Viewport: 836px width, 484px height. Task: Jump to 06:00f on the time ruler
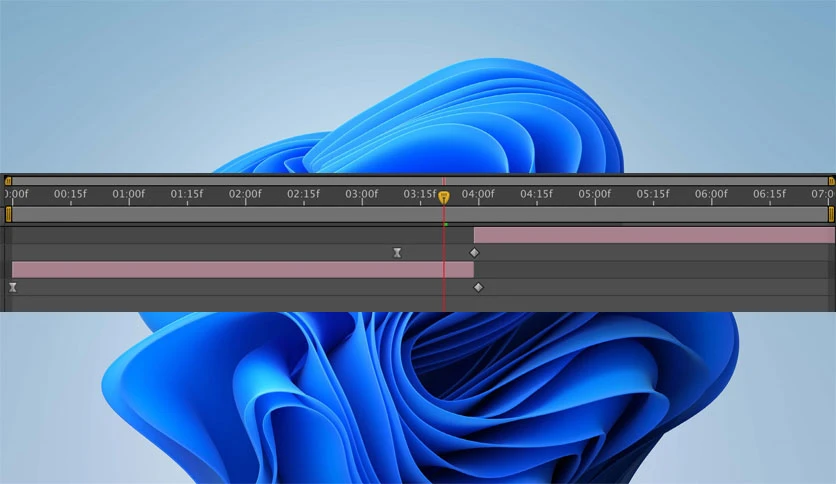pos(711,194)
